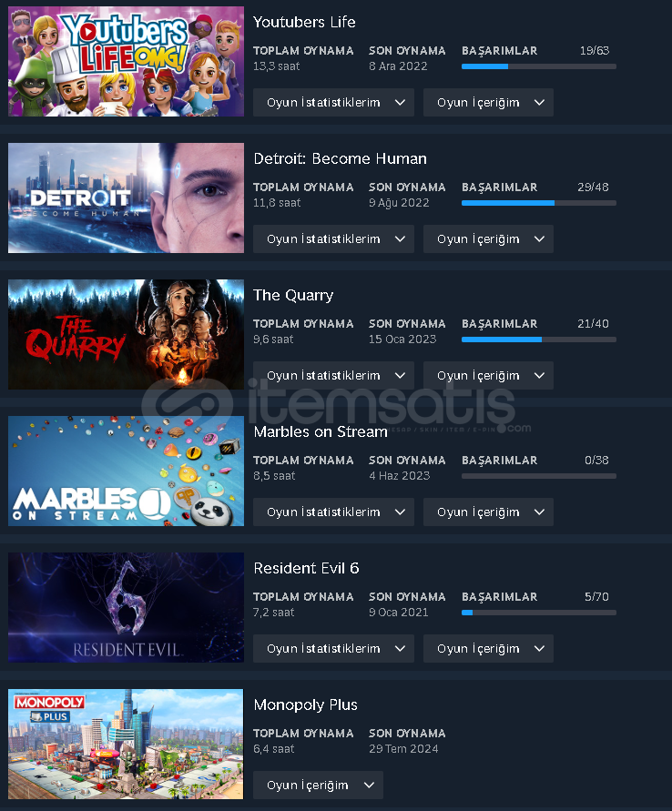Open the Marbles on Stream banner
The height and width of the screenshot is (811, 672).
point(126,471)
